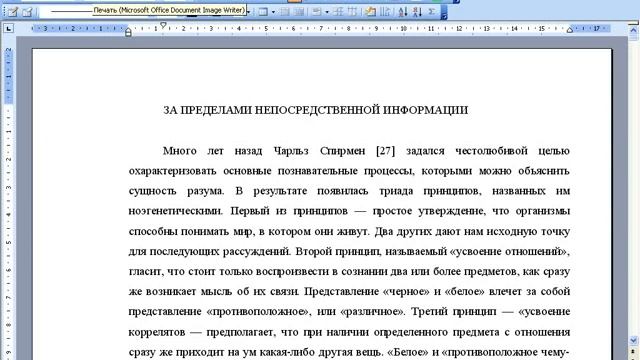
Task: Click the left indent marker on ruler
Action: [128, 32]
